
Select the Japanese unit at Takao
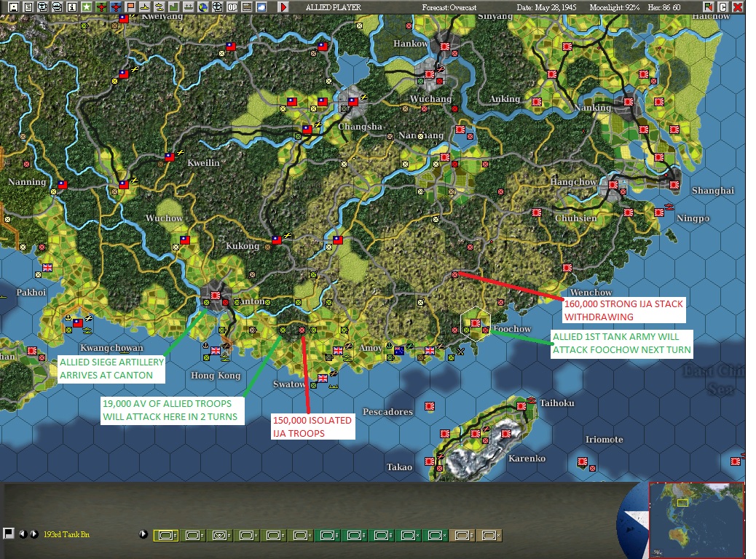429,461
